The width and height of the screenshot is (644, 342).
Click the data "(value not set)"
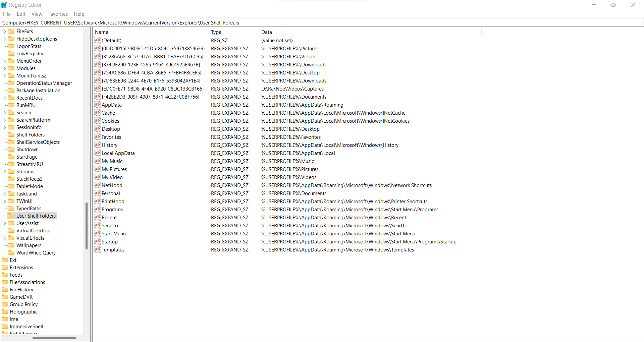click(x=277, y=40)
